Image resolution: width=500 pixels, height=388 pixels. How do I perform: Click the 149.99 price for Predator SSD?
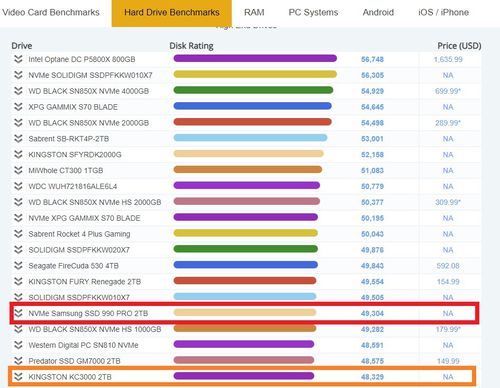coord(448,361)
